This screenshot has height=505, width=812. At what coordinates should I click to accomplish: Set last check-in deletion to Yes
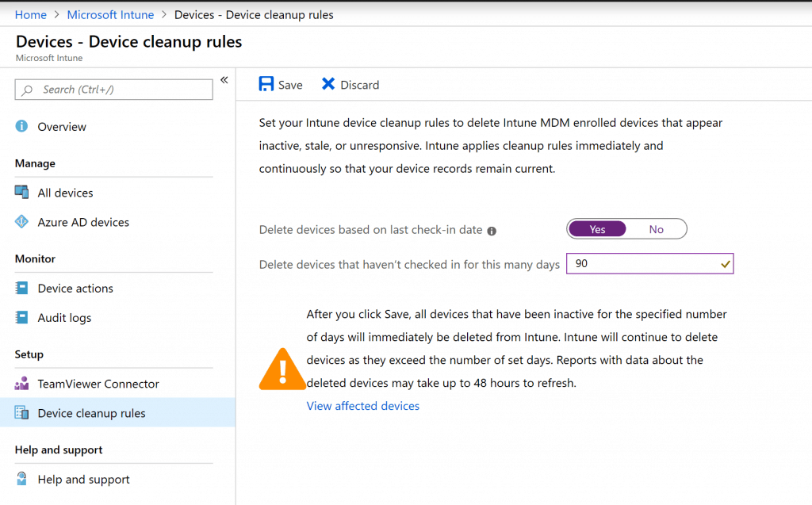pos(597,229)
